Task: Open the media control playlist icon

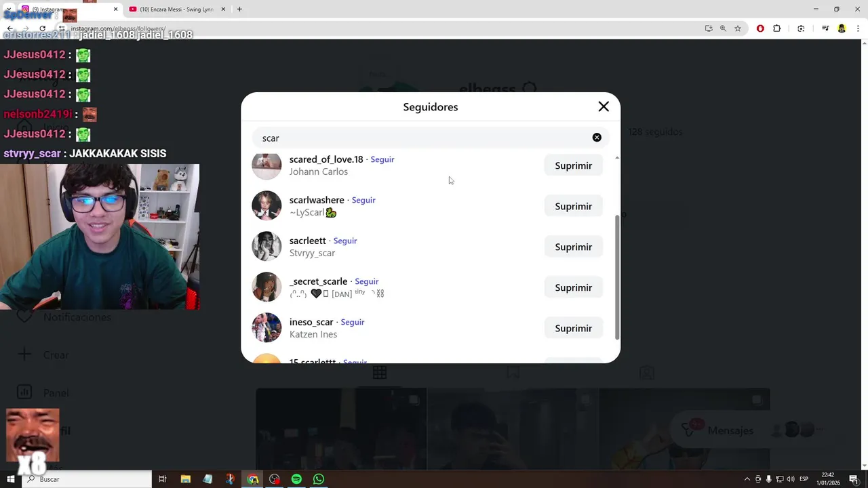Action: click(825, 28)
